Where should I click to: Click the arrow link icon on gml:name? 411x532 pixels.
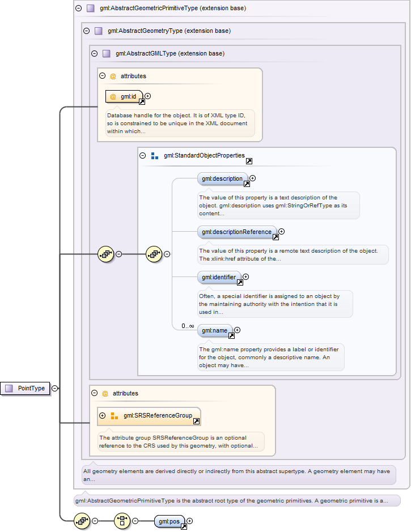231,336
